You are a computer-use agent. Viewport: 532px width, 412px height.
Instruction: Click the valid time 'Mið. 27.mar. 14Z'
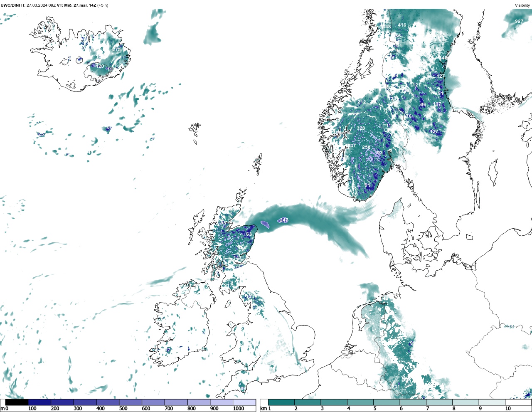80,5
